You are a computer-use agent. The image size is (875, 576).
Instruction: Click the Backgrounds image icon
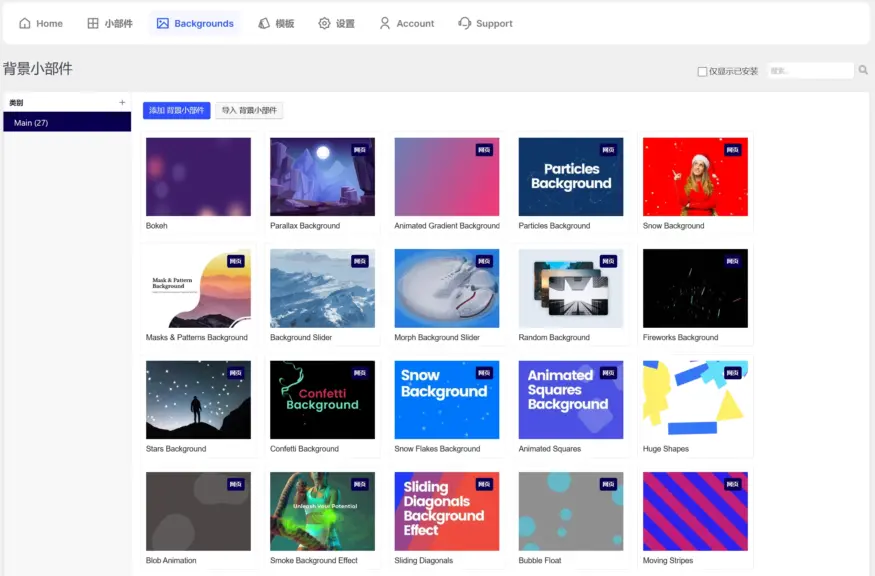163,23
